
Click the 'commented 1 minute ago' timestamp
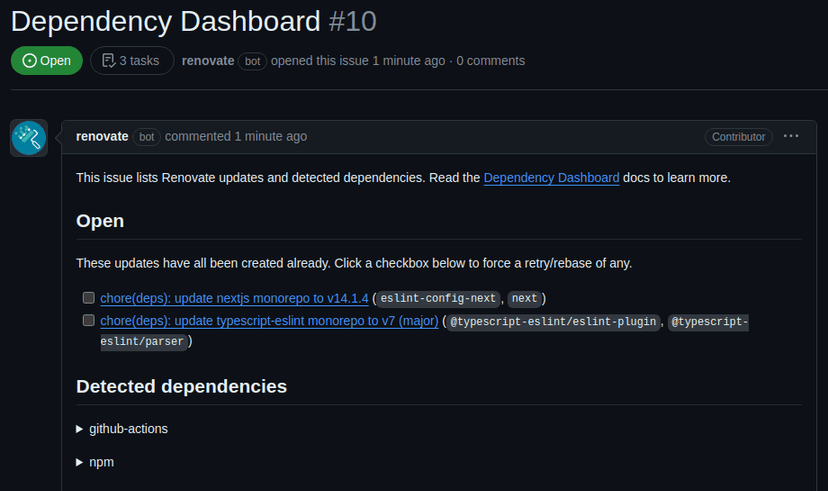click(236, 136)
